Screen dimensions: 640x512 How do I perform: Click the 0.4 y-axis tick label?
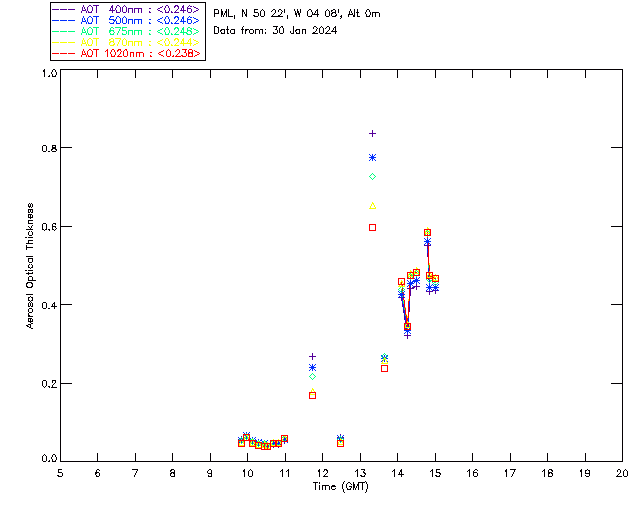(49, 305)
